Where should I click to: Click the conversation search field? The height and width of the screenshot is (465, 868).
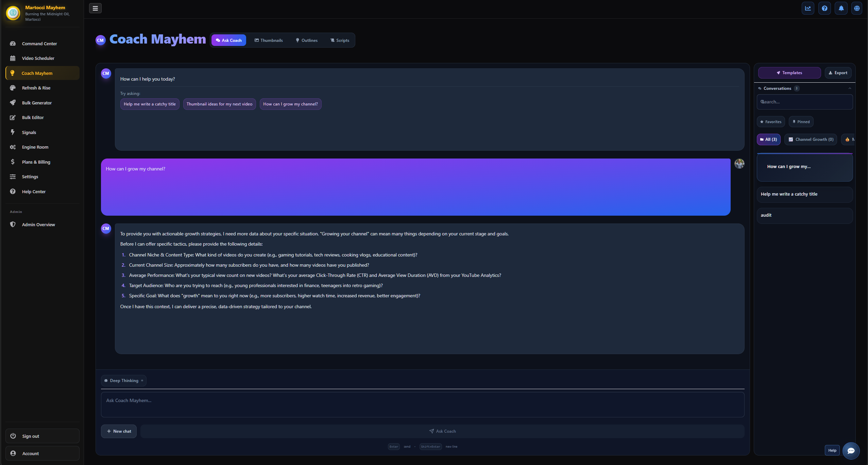click(x=804, y=102)
